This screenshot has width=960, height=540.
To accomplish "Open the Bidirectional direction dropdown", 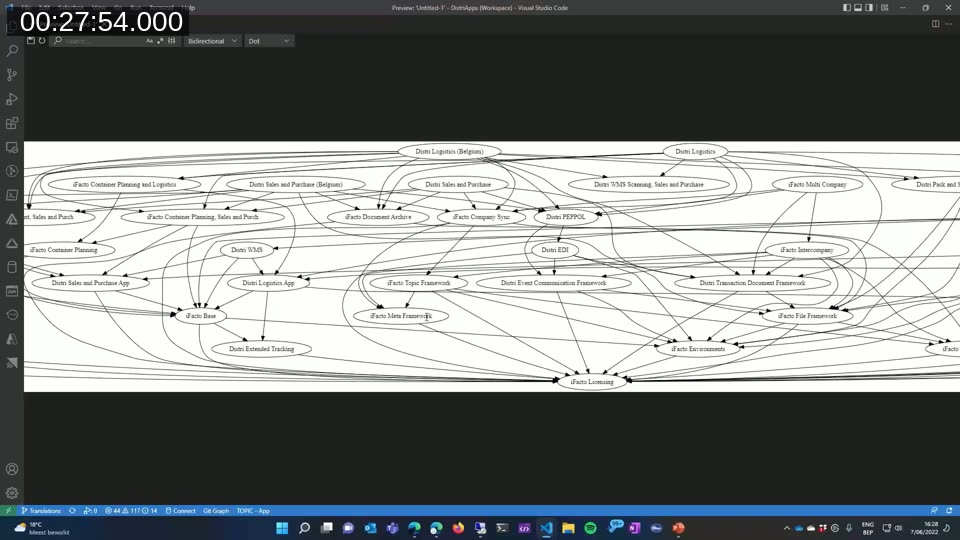I will pos(212,41).
